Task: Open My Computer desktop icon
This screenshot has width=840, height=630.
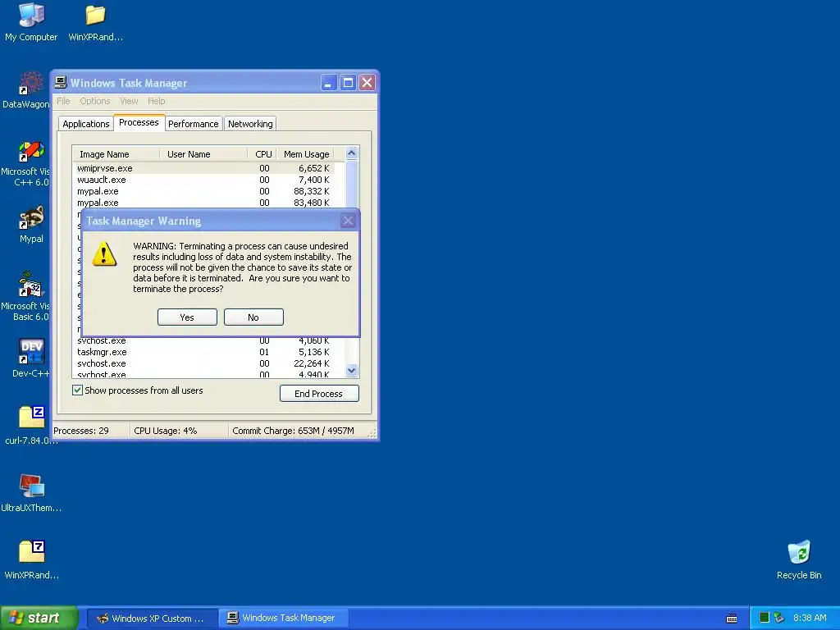Action: 31,22
